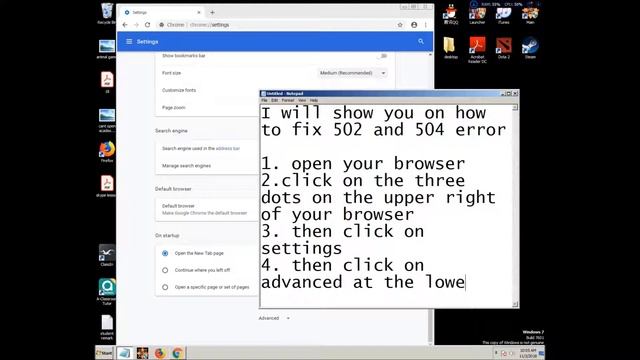Open Customize fonts
This screenshot has width=640, height=360.
(179, 90)
